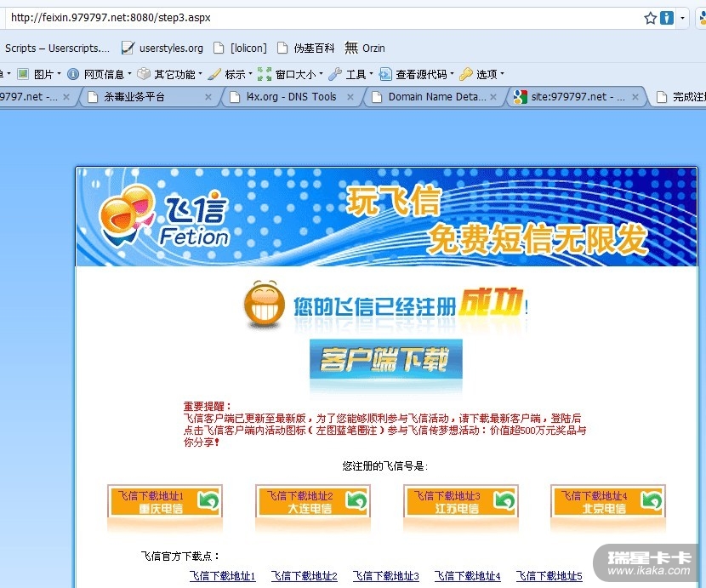This screenshot has height=588, width=706.
Task: Open the [lolicon] bookmark
Action: [241, 49]
